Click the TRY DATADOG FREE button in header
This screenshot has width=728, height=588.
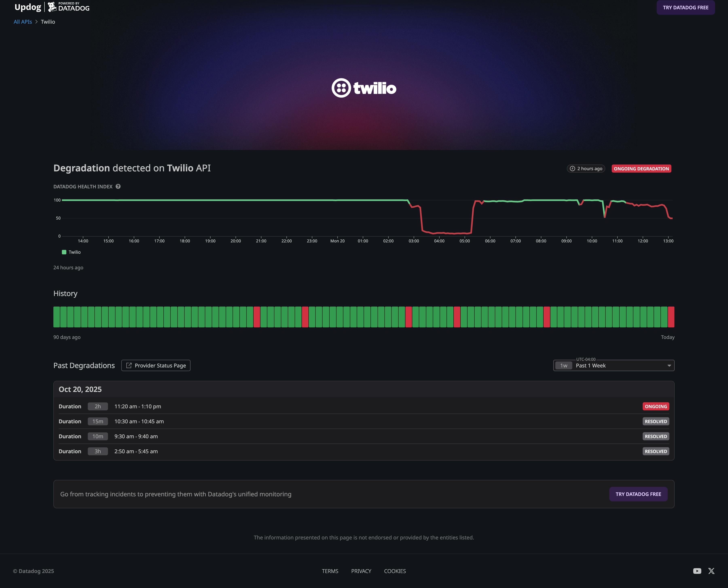685,7
